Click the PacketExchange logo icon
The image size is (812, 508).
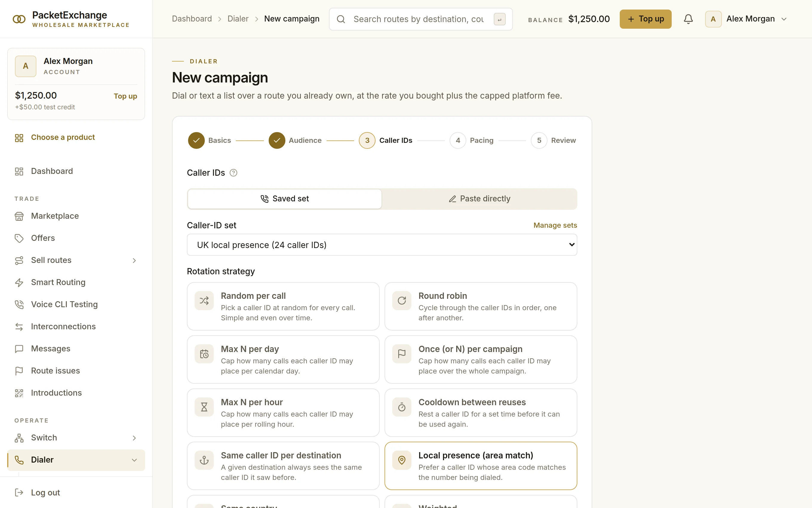(x=19, y=19)
